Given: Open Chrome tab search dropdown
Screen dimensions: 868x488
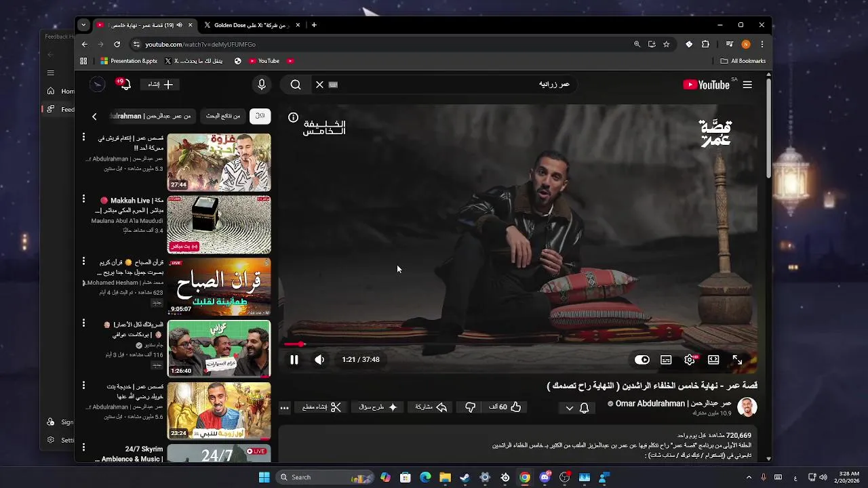Looking at the screenshot, I should (x=83, y=25).
